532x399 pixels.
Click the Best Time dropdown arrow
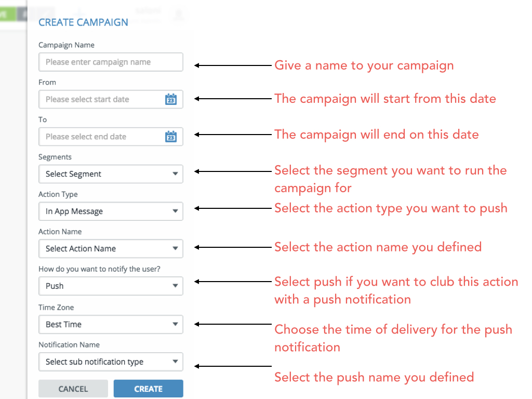[175, 324]
